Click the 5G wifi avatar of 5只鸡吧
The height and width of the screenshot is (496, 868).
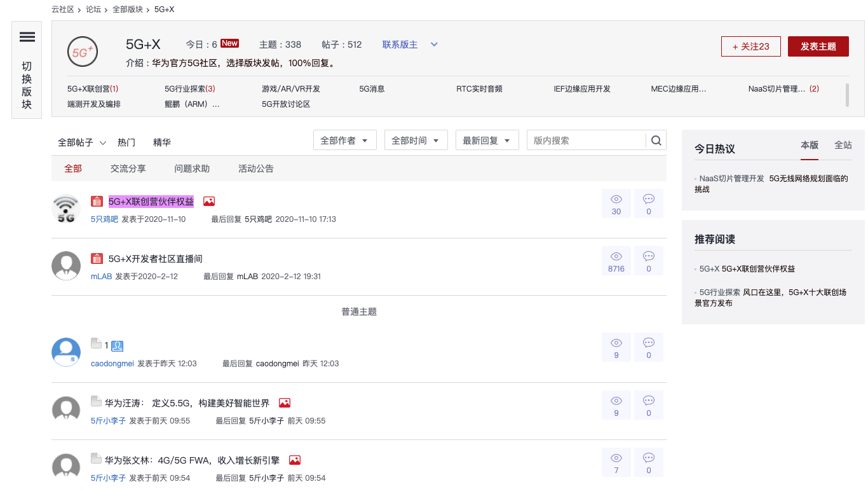pyautogui.click(x=66, y=209)
